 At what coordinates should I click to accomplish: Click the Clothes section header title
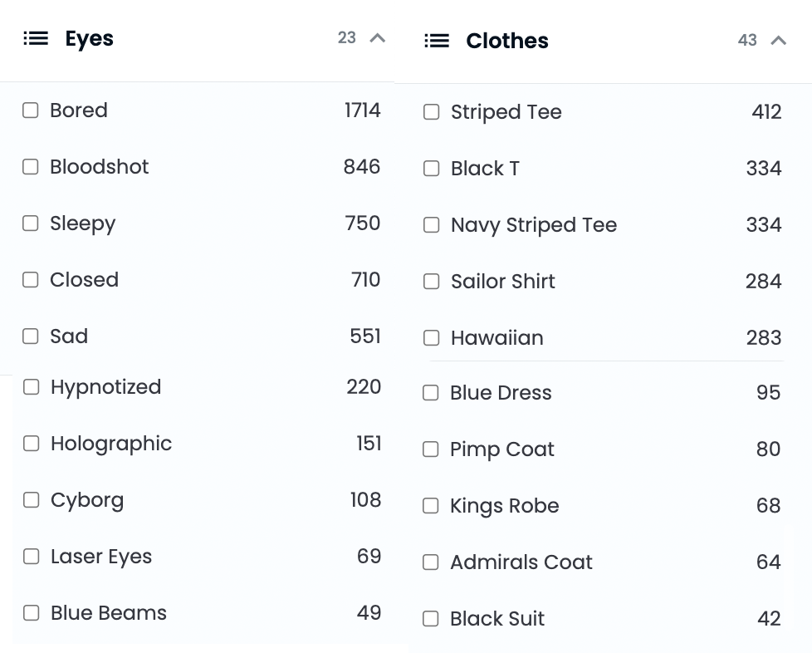point(507,41)
